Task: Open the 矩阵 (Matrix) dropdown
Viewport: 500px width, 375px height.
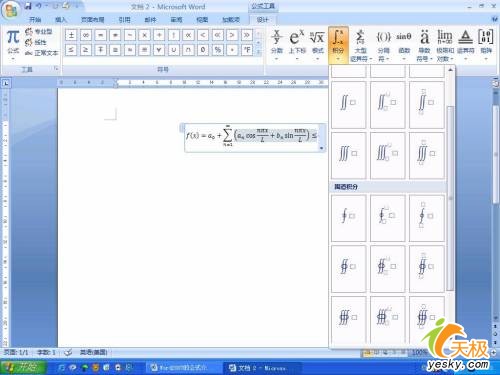Action: (486, 45)
